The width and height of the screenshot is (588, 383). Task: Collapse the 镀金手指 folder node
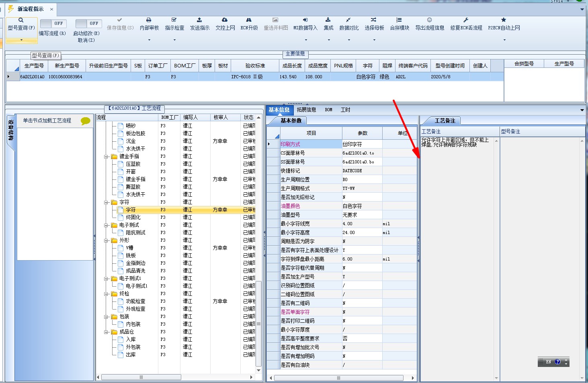[x=107, y=157]
